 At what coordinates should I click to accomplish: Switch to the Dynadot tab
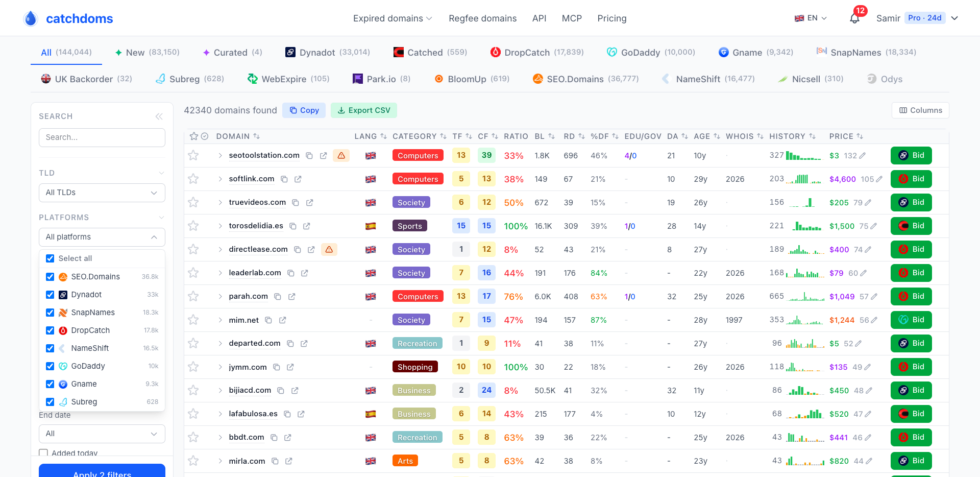point(328,52)
